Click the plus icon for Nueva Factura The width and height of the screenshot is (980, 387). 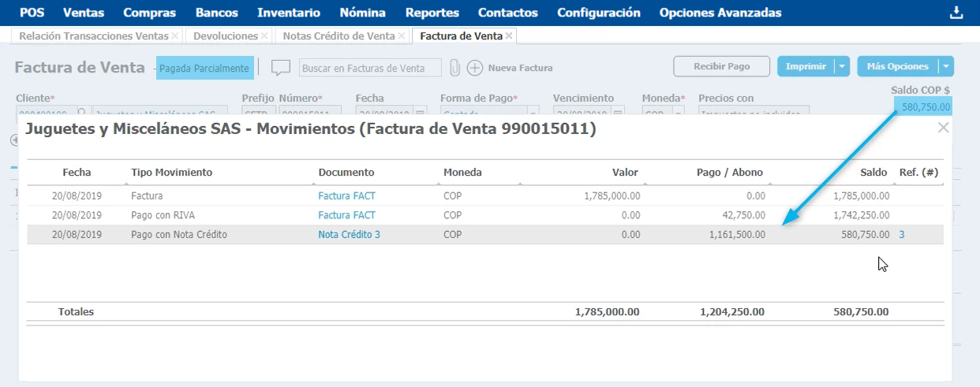pyautogui.click(x=474, y=68)
